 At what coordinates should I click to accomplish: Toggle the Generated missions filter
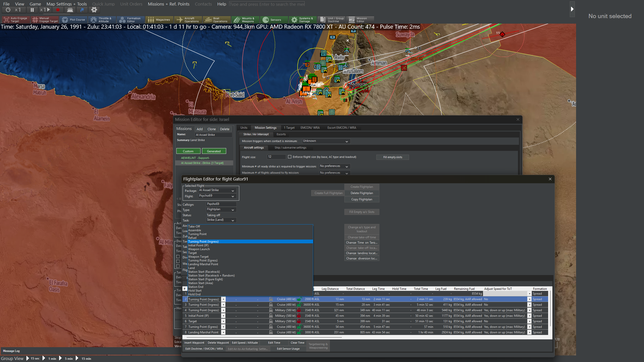tap(214, 151)
